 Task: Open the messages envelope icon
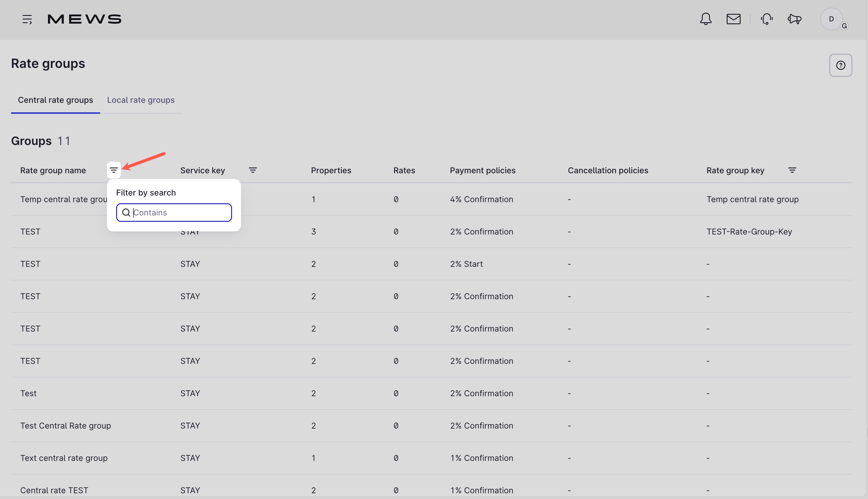click(733, 19)
